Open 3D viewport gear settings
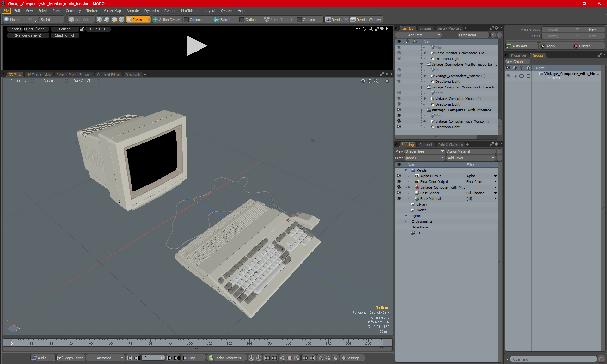Screen dimensions: 607x364 coord(387,81)
